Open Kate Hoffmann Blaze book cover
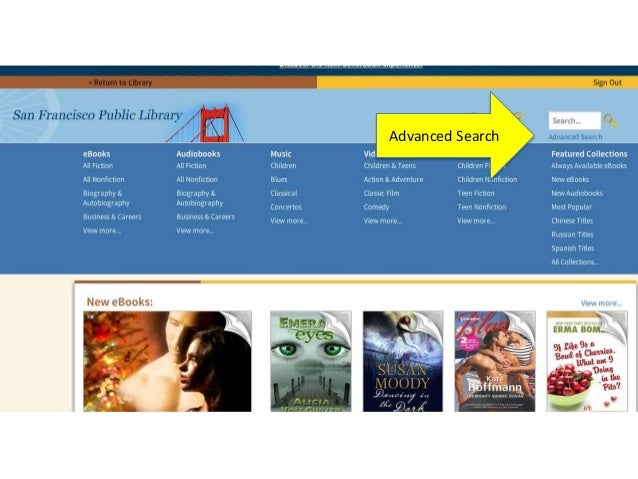This screenshot has height=479, width=638. [495, 361]
